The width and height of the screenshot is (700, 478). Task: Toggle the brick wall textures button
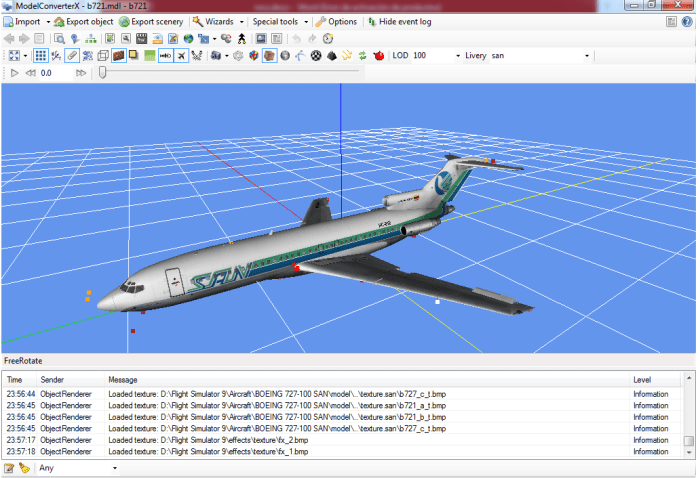(x=119, y=56)
